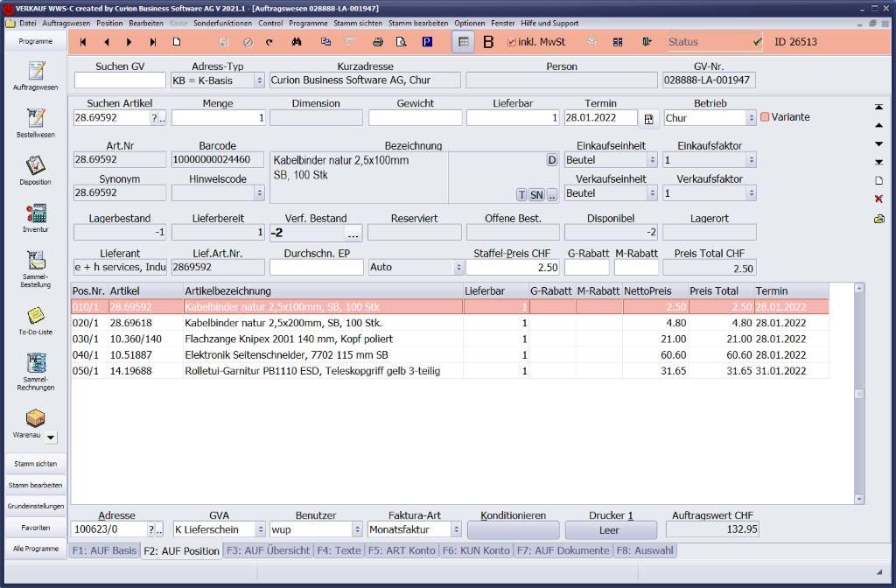This screenshot has height=588, width=896.
Task: Click the binoculars search icon in toolbar
Action: click(x=297, y=42)
